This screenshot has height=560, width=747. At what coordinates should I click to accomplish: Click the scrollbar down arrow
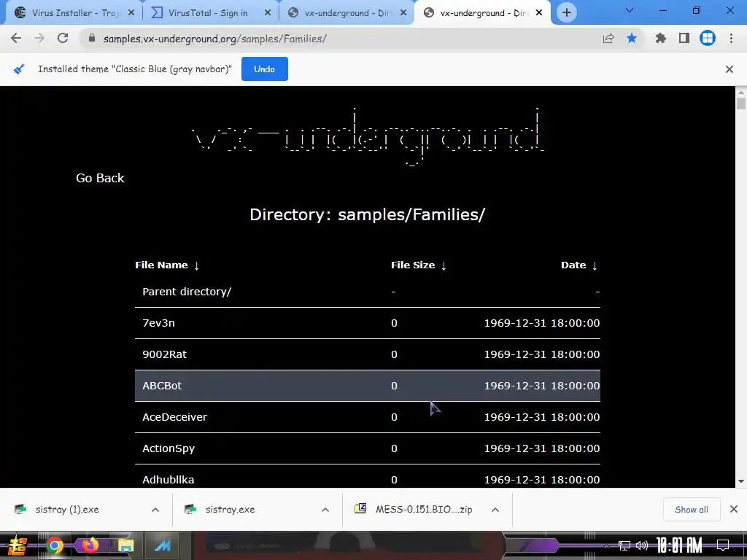coord(741,481)
